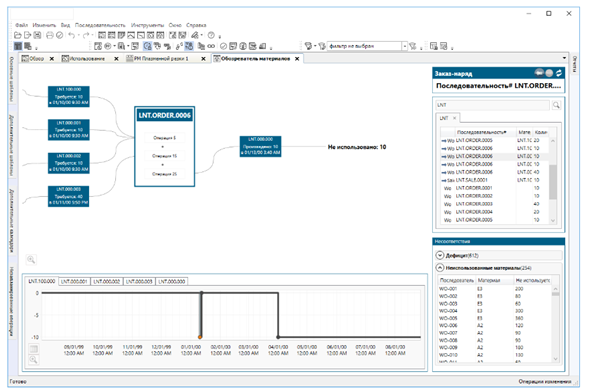Screen dimensions: 596x392
Task: Open the dropdown arrow next to Undo
Action: pyautogui.click(x=78, y=35)
